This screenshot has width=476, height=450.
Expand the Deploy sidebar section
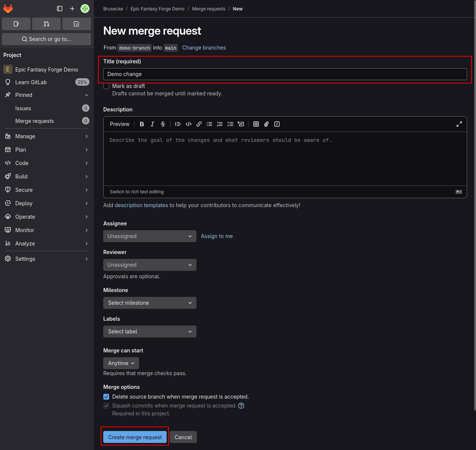(47, 203)
